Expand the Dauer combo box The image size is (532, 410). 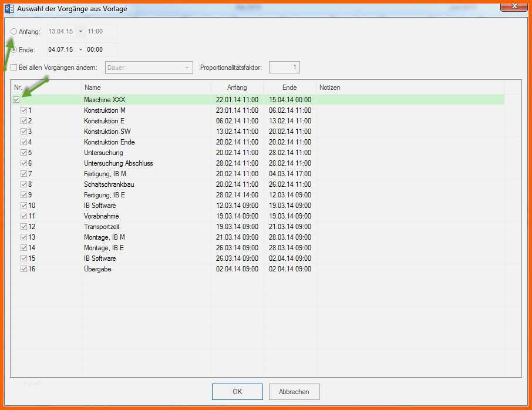coord(187,68)
